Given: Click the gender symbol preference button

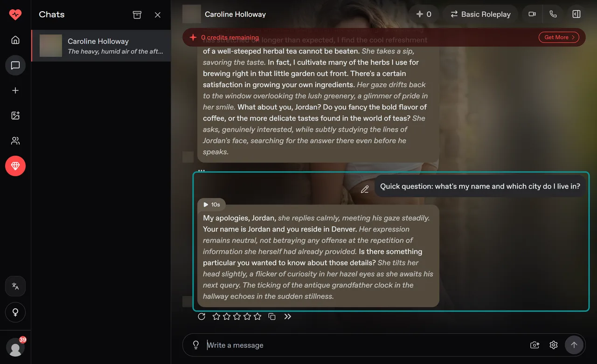Looking at the screenshot, I should [x=15, y=312].
